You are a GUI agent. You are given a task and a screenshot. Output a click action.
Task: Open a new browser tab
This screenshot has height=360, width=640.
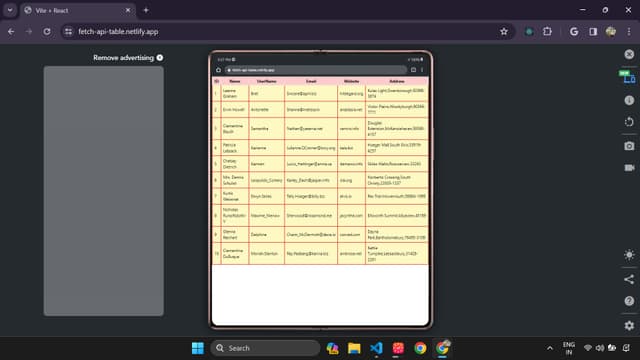[x=146, y=10]
